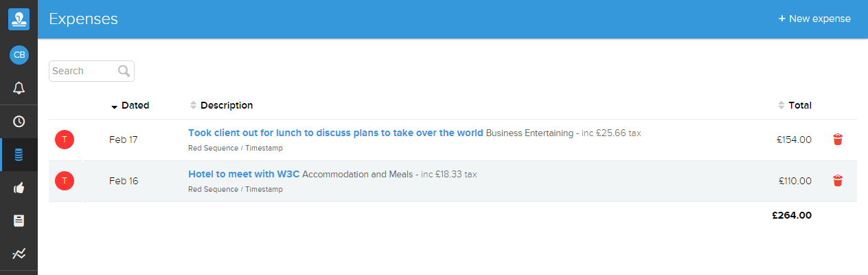Go to time tracking clock icon
The height and width of the screenshot is (275, 868).
[19, 122]
